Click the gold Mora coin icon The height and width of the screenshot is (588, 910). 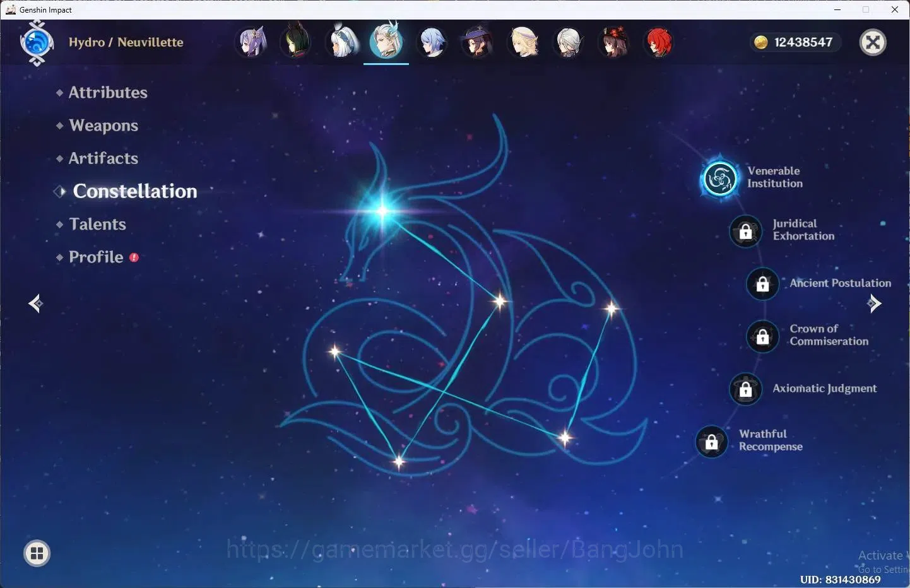(761, 42)
